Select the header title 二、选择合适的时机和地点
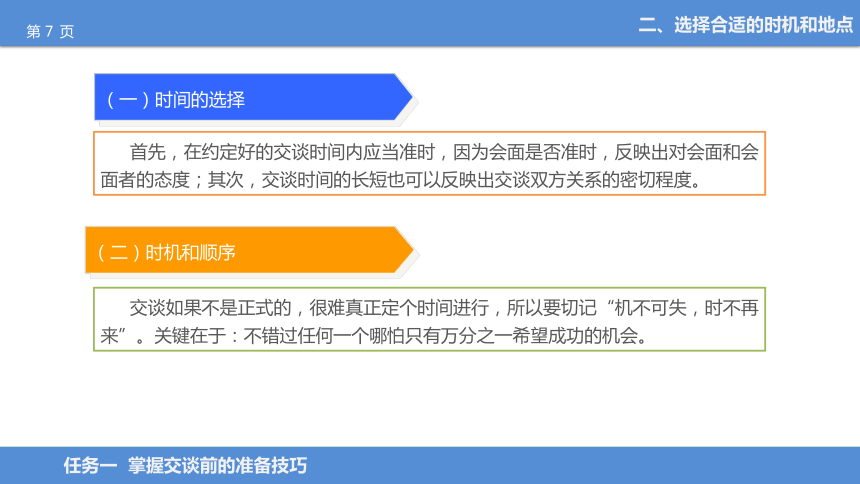 (746, 25)
